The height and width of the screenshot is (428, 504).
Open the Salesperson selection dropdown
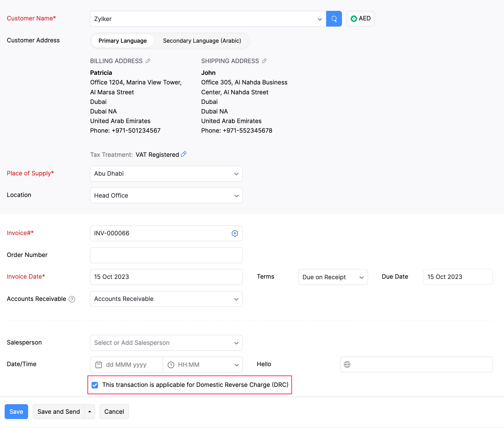[166, 343]
